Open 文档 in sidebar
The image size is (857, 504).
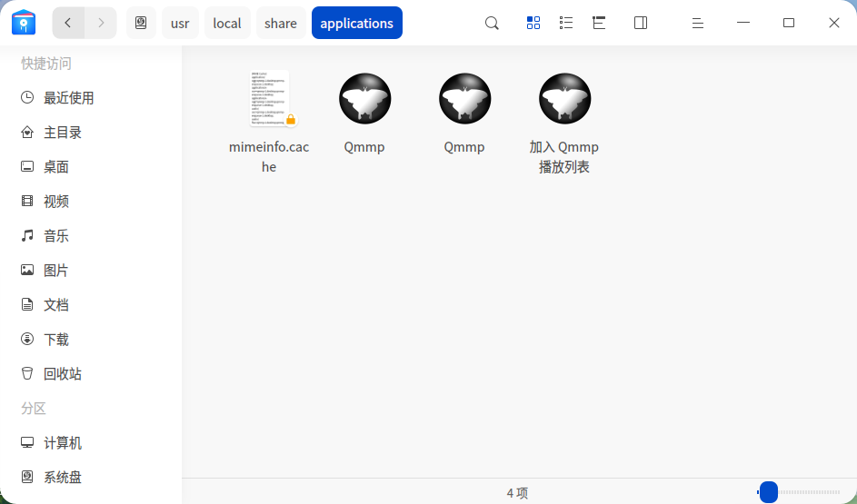click(91, 304)
